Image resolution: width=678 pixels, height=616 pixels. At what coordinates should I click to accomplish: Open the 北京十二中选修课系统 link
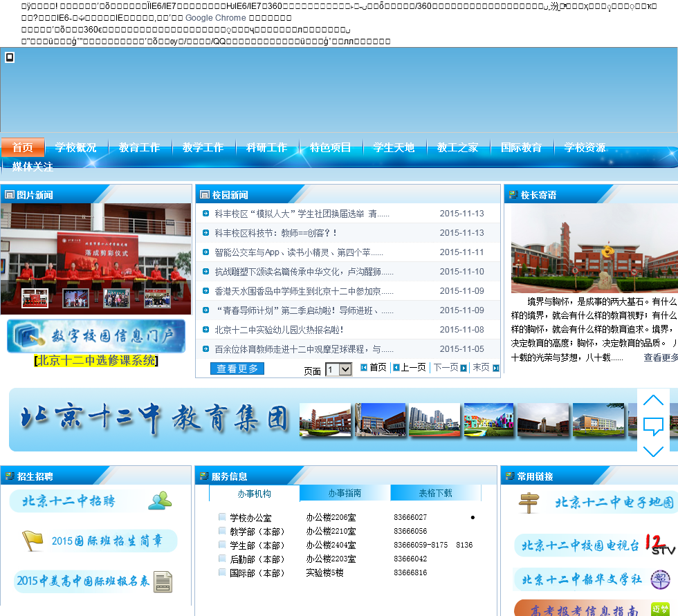(96, 360)
